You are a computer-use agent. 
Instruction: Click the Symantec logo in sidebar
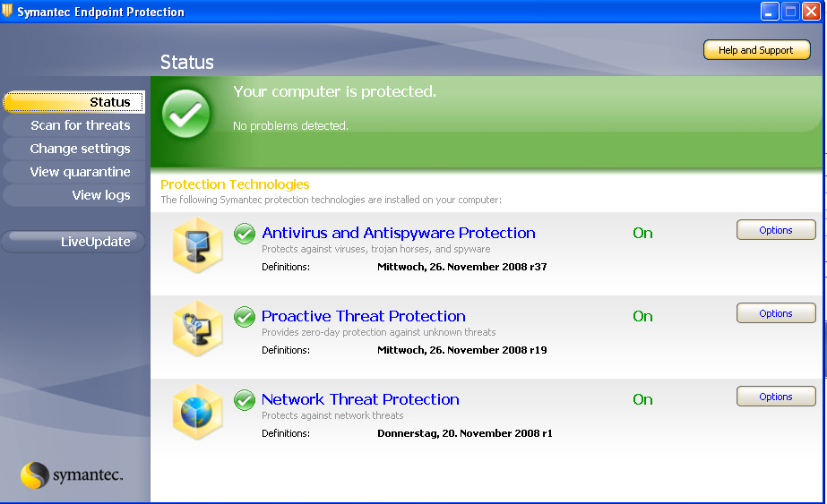tap(72, 475)
